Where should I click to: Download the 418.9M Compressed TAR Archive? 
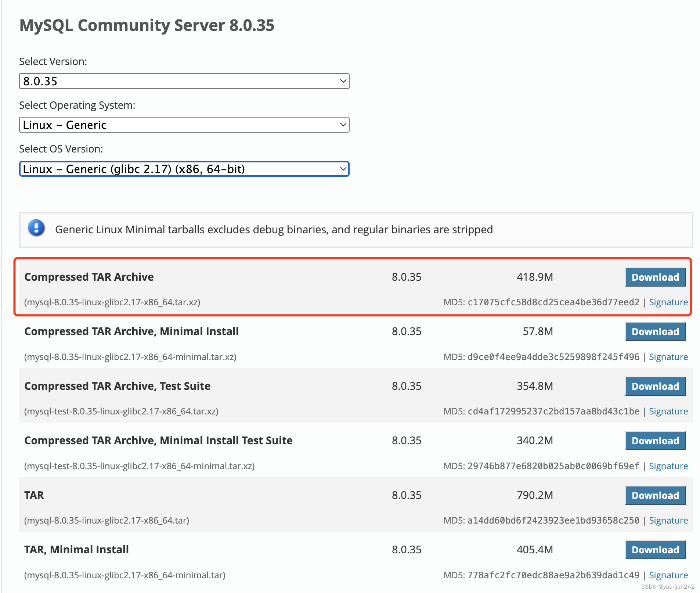pyautogui.click(x=655, y=277)
